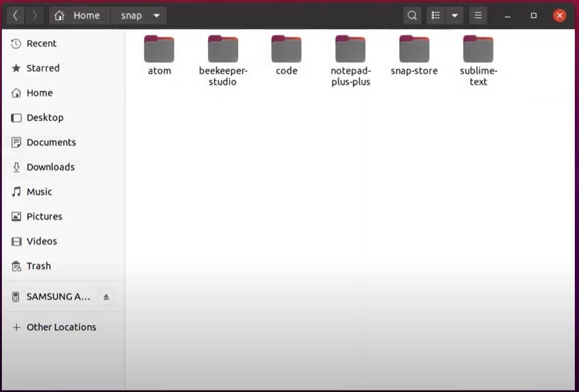Click the Recent clock icon in the sidebar

pos(16,44)
